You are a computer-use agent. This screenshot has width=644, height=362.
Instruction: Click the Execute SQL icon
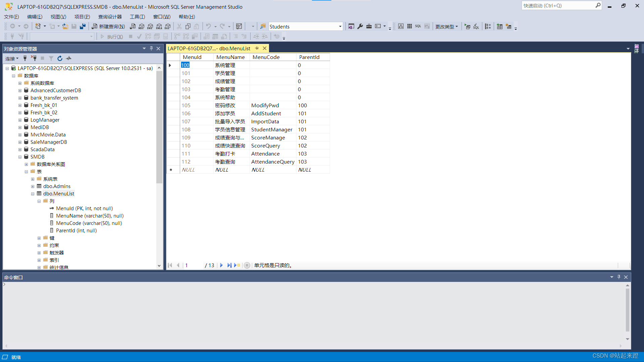click(467, 26)
